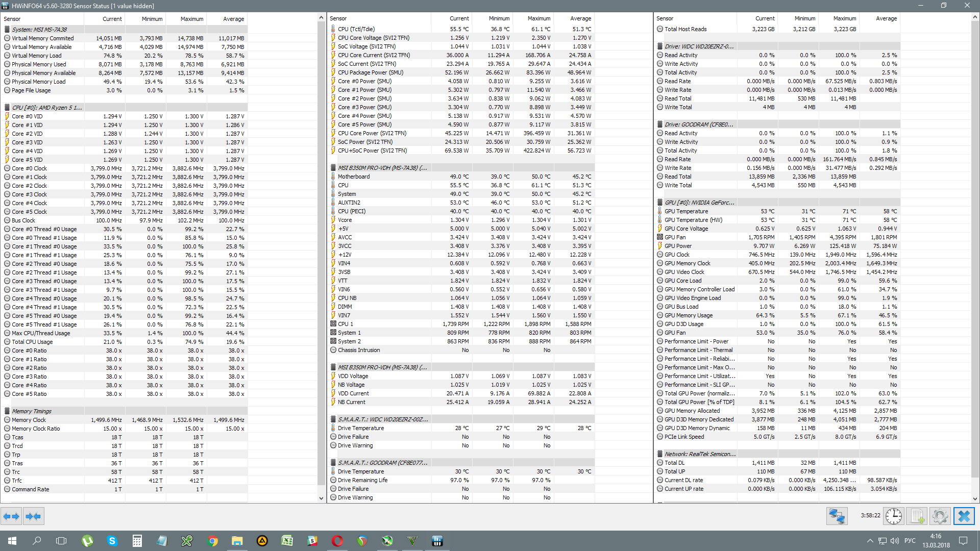
Task: Select the 'Physical Memory Load' sensor row
Action: click(125, 82)
